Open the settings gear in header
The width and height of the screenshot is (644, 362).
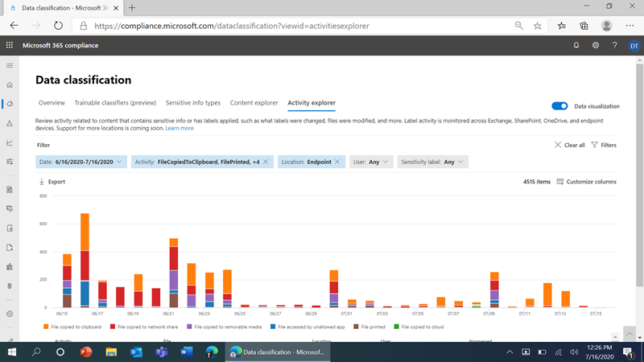click(x=596, y=45)
